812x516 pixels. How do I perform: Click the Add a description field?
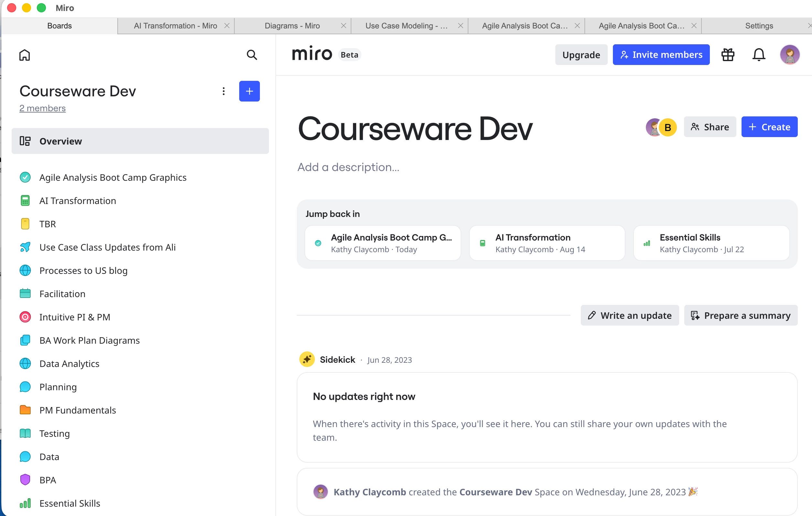(x=348, y=167)
